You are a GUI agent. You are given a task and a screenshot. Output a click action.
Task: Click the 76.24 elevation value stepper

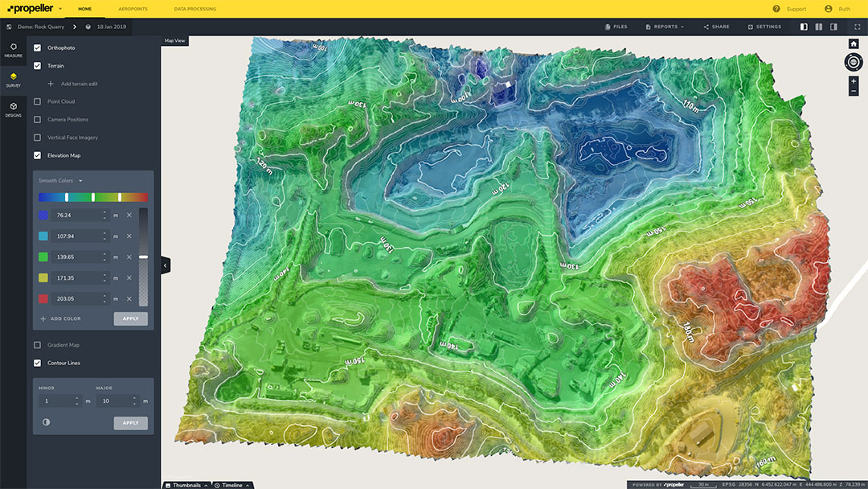click(x=104, y=215)
